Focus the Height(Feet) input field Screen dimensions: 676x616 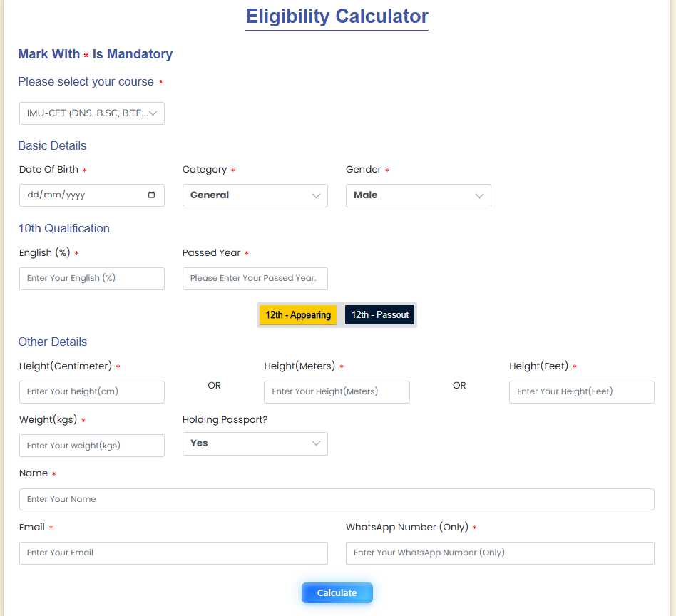click(581, 392)
